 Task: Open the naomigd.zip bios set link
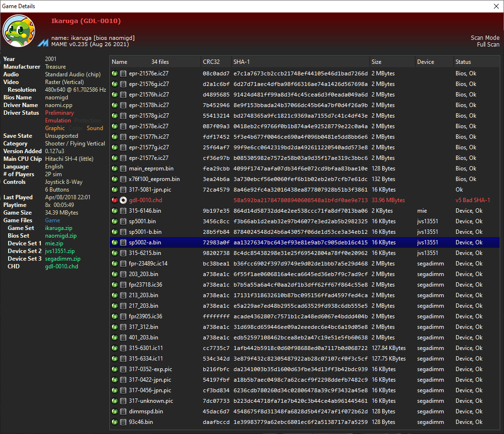click(61, 236)
